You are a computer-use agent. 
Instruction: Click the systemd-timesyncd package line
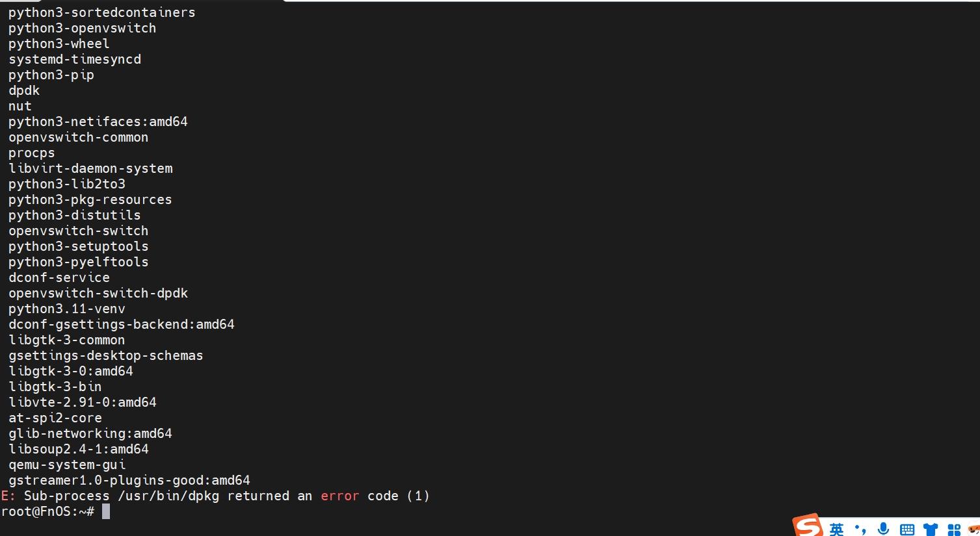[75, 59]
